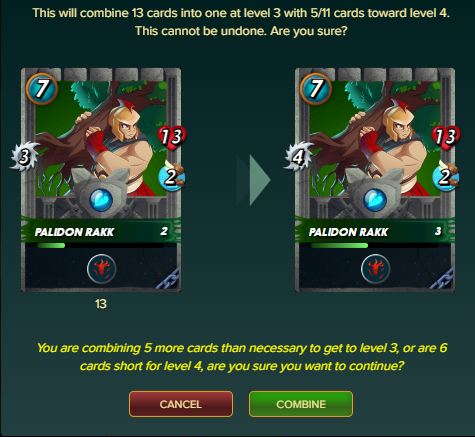Viewport: 475px width, 437px height.
Task: Click the level 2 Palidon Rakk name banner
Action: pyautogui.click(x=101, y=231)
